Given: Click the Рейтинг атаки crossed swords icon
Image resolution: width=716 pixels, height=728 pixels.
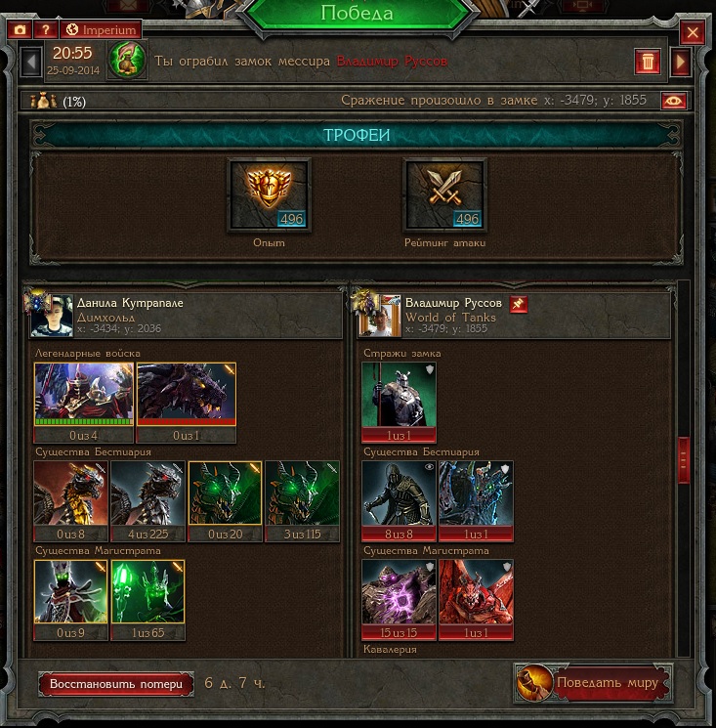Looking at the screenshot, I should point(445,195).
